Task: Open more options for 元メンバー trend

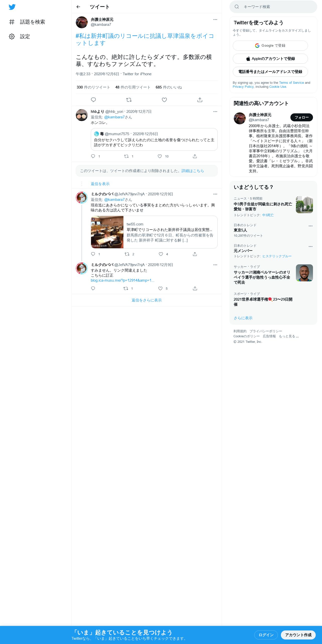Action: click(x=310, y=247)
